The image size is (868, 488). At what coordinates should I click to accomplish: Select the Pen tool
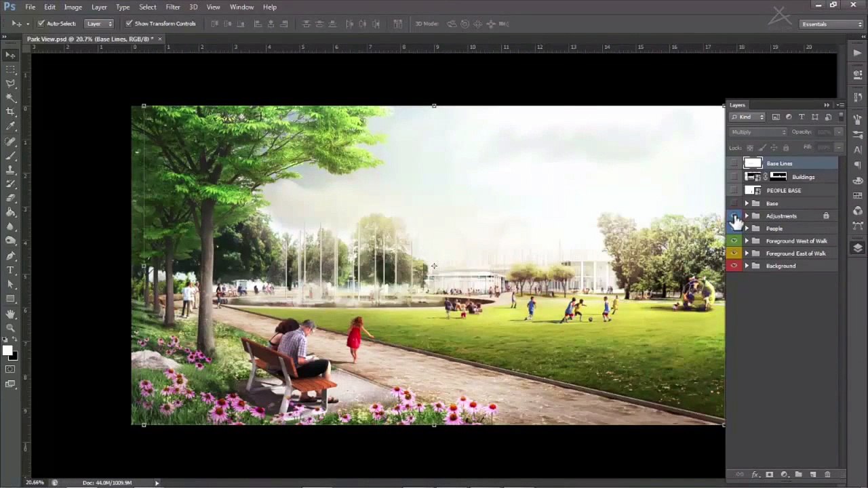click(10, 257)
